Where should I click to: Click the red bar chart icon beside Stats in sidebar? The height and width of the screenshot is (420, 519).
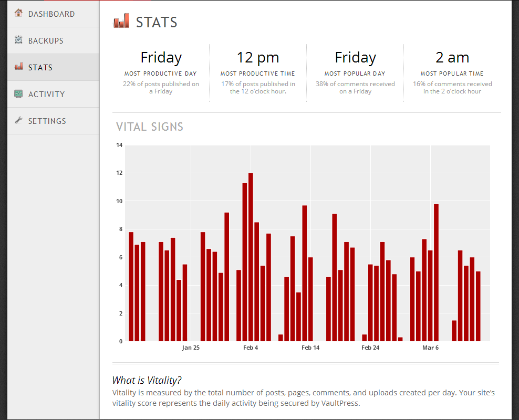(x=19, y=67)
